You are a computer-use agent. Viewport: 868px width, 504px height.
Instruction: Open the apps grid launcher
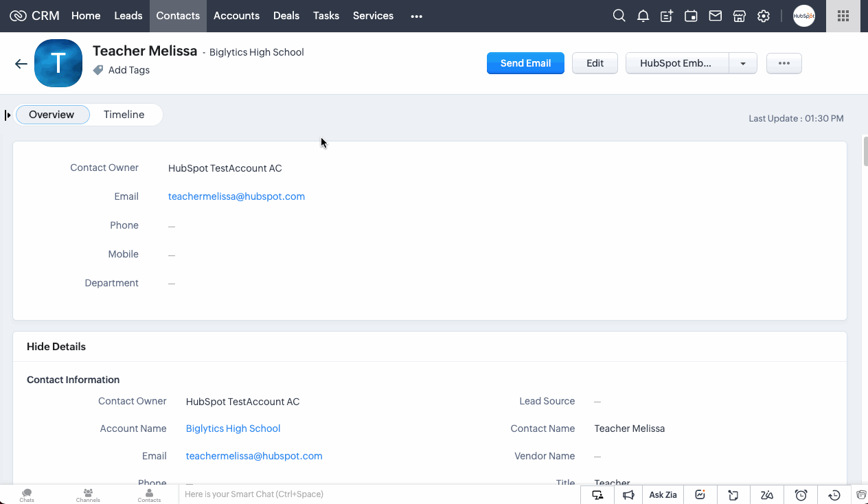pyautogui.click(x=843, y=16)
